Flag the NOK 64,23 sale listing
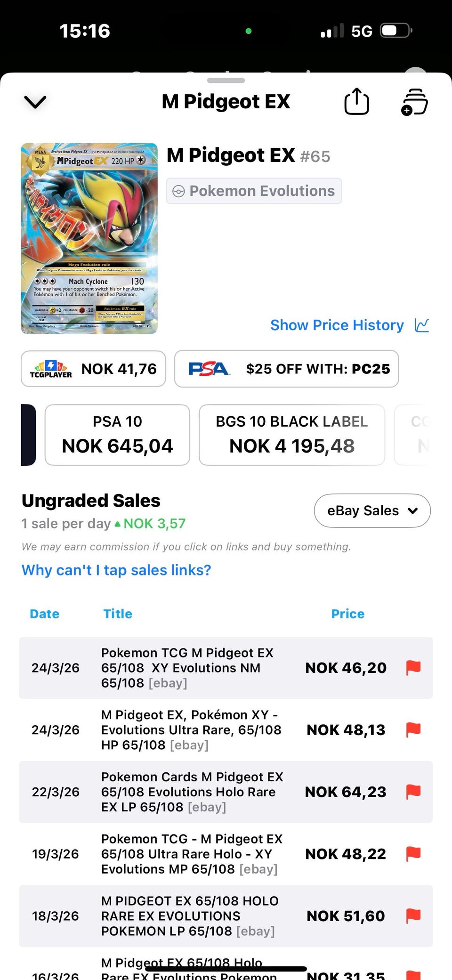Image resolution: width=452 pixels, height=980 pixels. [x=413, y=792]
